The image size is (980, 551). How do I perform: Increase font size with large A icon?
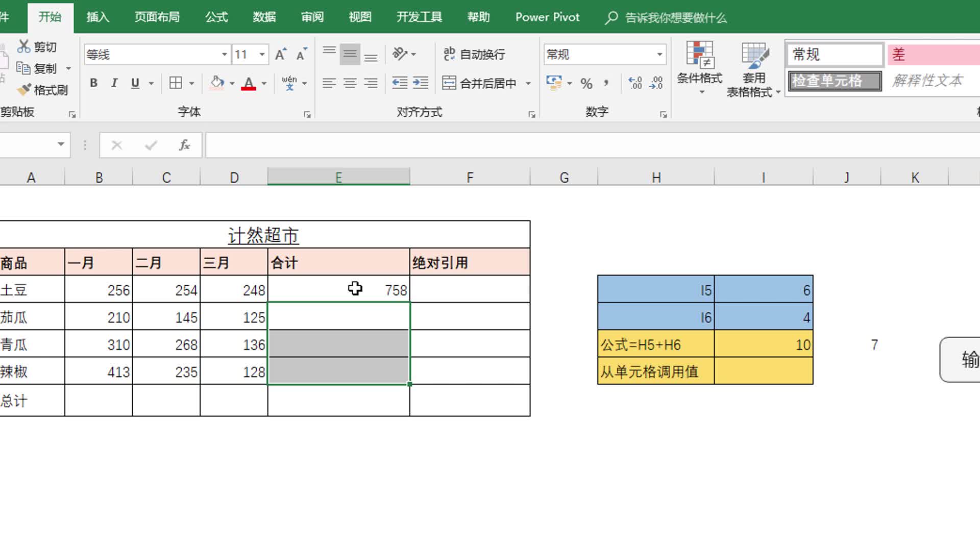click(x=280, y=55)
